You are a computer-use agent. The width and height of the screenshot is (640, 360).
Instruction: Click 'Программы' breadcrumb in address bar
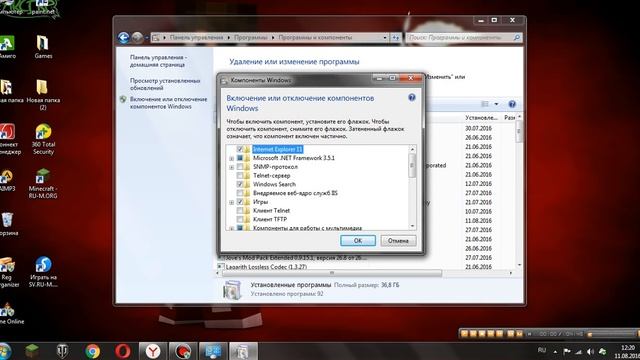coord(251,38)
